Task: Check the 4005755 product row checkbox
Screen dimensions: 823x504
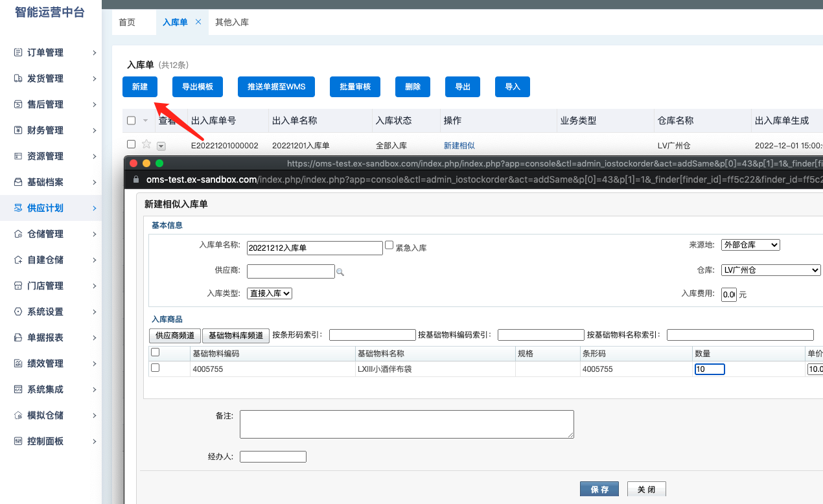Action: 155,367
